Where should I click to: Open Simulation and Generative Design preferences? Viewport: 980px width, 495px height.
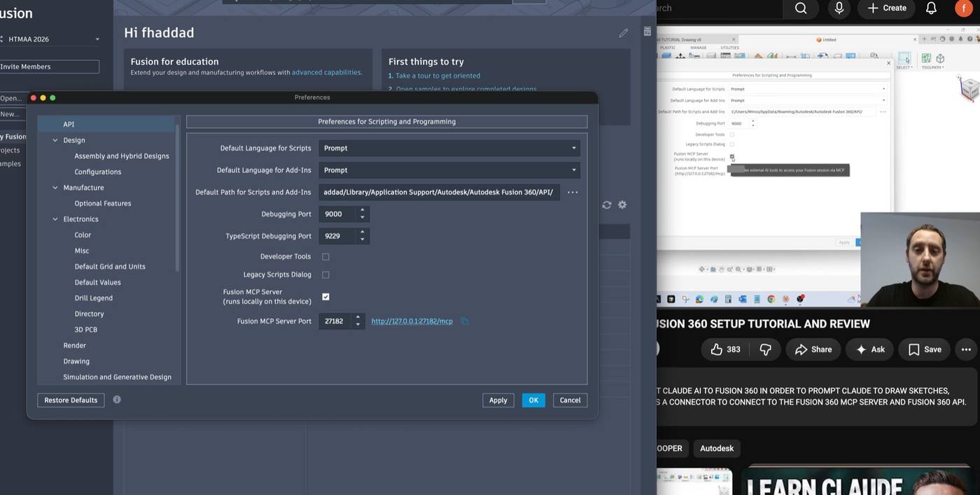point(117,377)
